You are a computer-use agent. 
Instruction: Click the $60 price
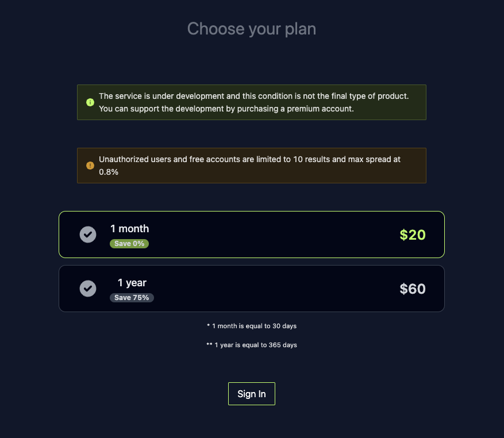[413, 289]
